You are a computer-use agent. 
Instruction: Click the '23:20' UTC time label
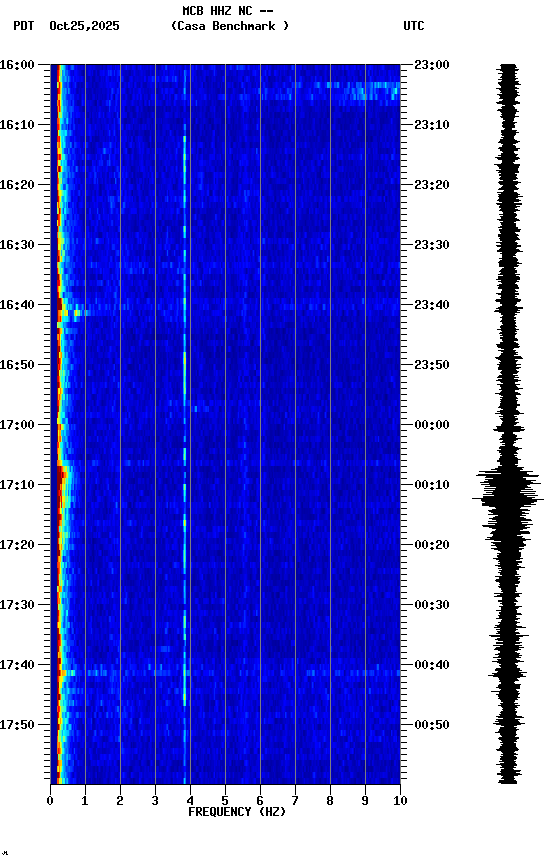(432, 185)
